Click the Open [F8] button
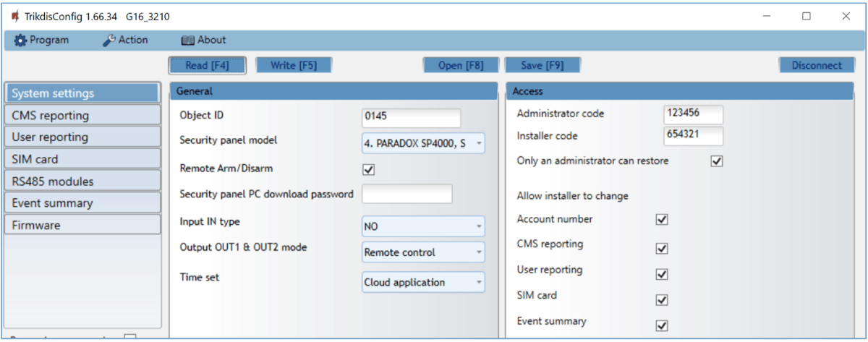Viewport: 868px width, 342px height. pyautogui.click(x=461, y=65)
